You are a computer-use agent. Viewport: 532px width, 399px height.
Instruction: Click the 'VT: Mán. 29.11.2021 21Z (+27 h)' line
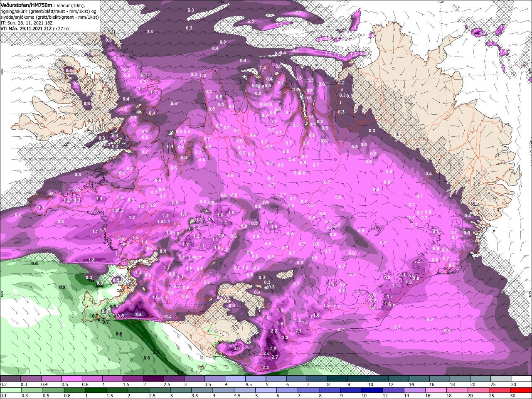click(x=34, y=29)
